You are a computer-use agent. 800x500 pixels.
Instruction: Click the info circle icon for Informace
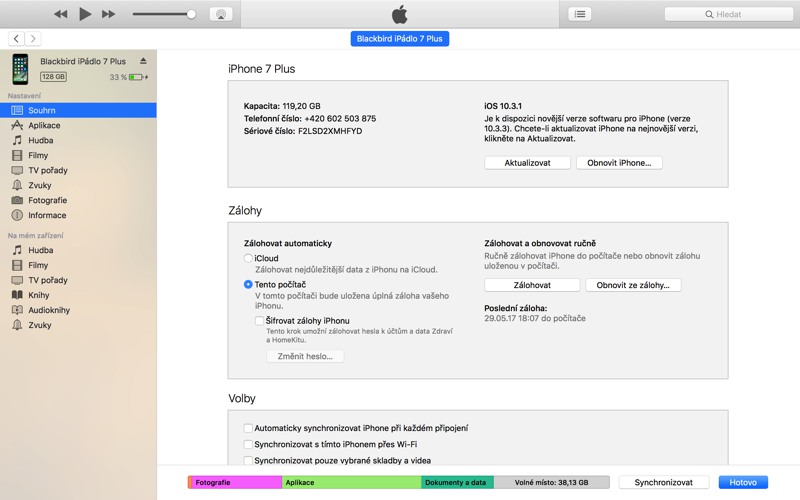(17, 215)
